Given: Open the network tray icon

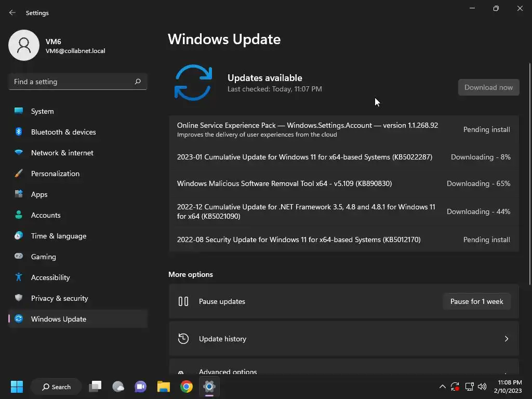Looking at the screenshot, I should click(x=469, y=387).
